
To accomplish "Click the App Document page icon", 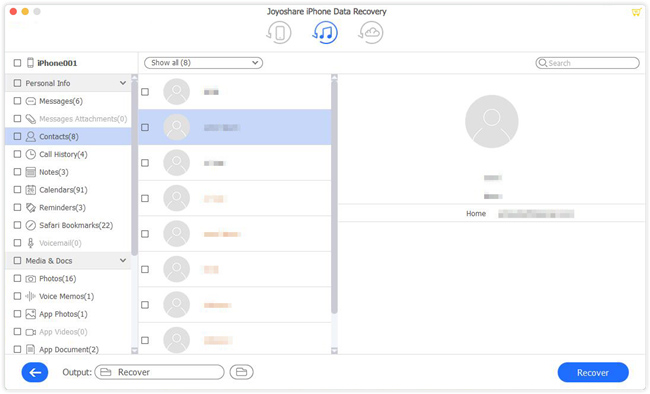I will (31, 349).
